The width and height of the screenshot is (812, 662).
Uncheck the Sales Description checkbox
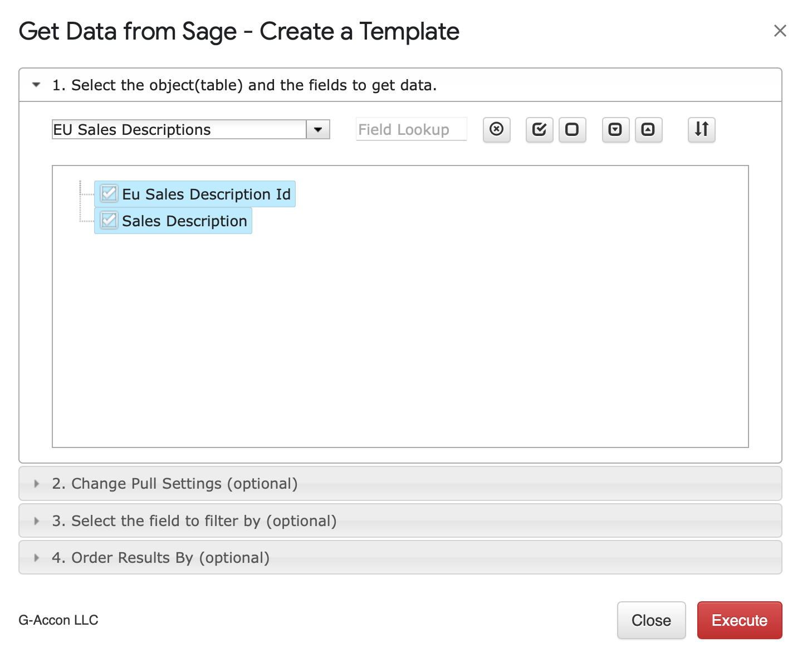click(x=109, y=221)
